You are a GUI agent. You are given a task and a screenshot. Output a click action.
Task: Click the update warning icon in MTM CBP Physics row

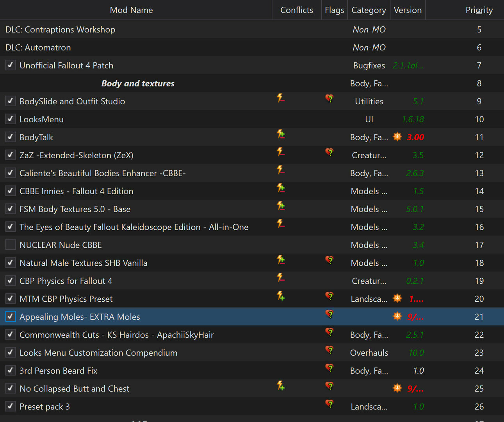point(397,299)
